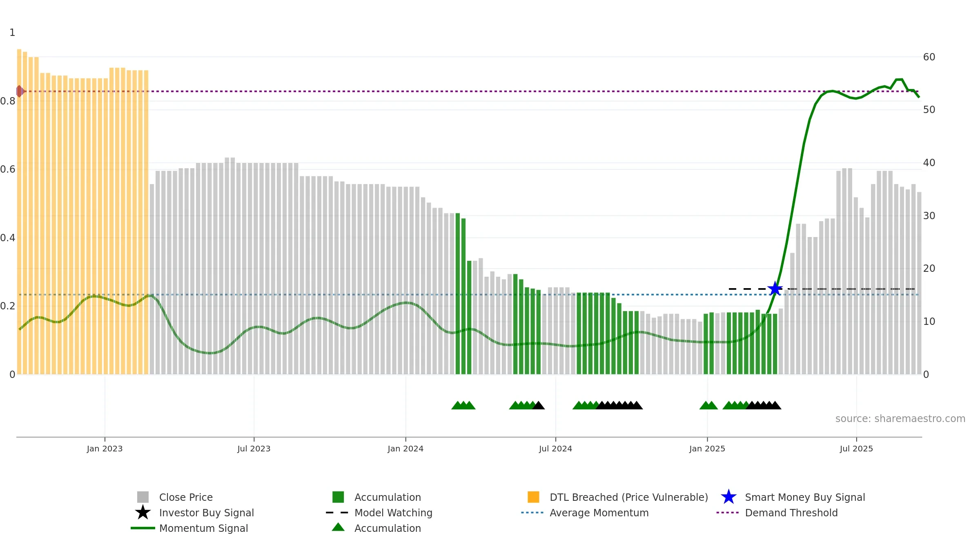Viewport: 980px width, 551px height.
Task: Click the Jul 2025 axis label
Action: click(x=856, y=449)
